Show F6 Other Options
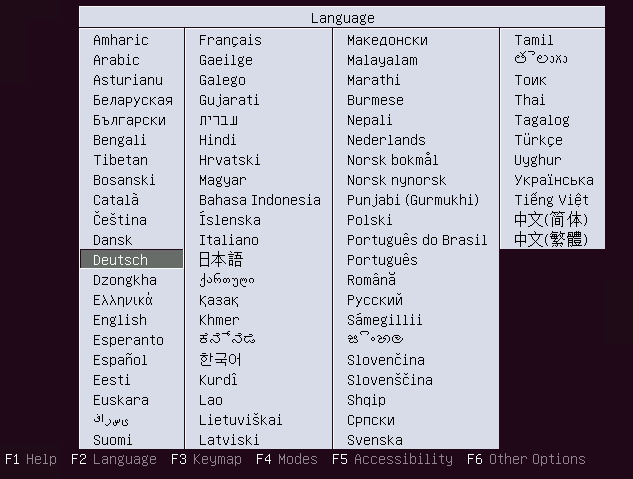633x479 pixels. pos(525,460)
